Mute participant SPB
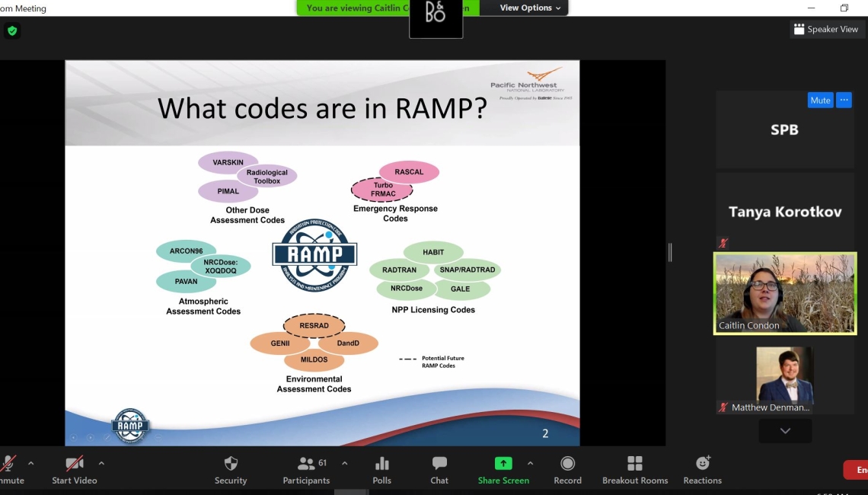This screenshot has width=868, height=495. [820, 101]
